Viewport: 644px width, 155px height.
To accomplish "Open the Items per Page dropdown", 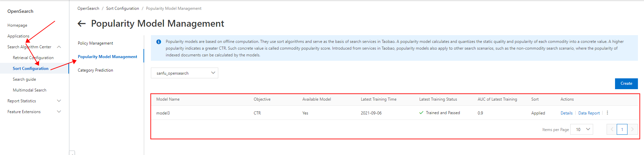I will click(x=582, y=129).
